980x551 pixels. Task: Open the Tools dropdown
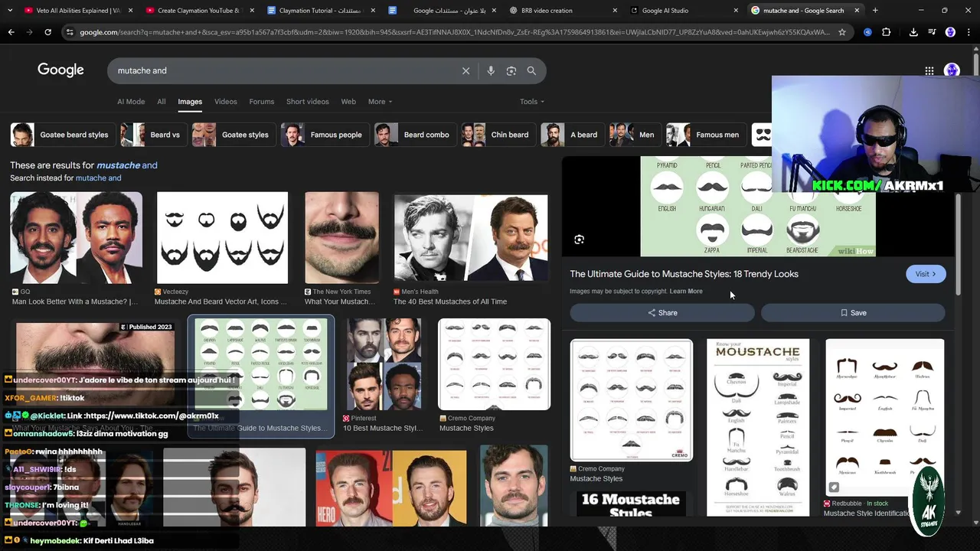click(x=532, y=101)
